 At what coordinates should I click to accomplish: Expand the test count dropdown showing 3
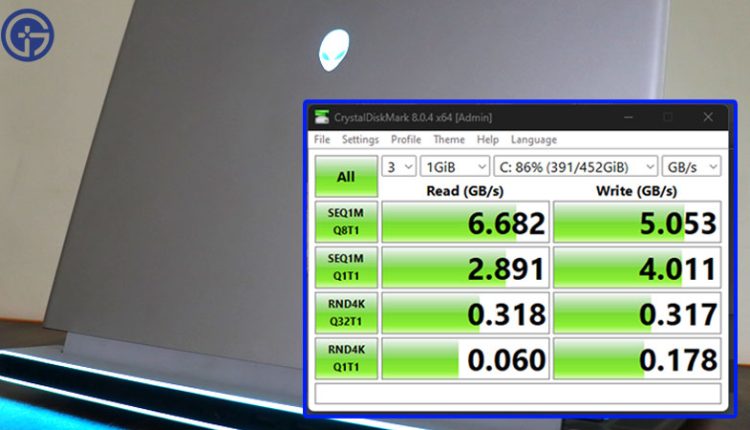399,167
